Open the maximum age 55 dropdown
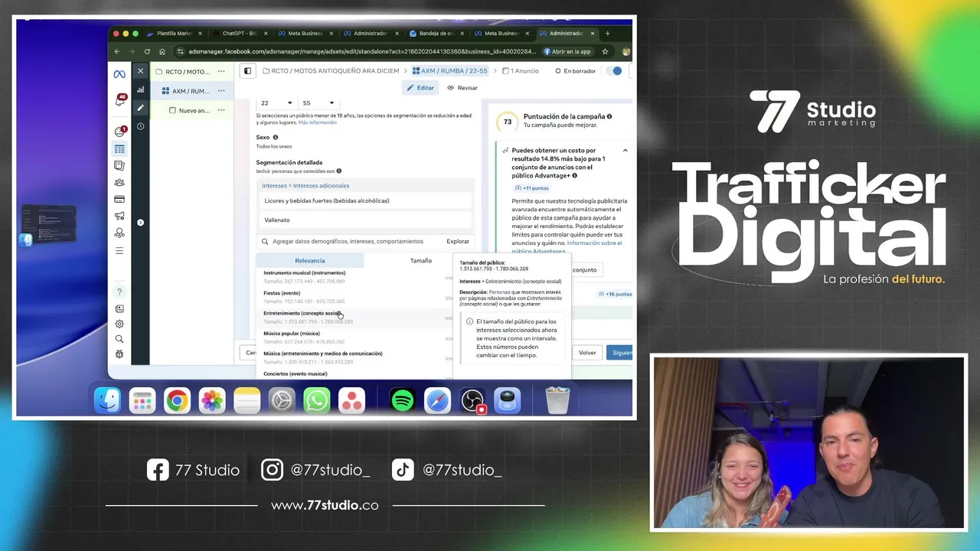The image size is (980, 551). pyautogui.click(x=318, y=103)
